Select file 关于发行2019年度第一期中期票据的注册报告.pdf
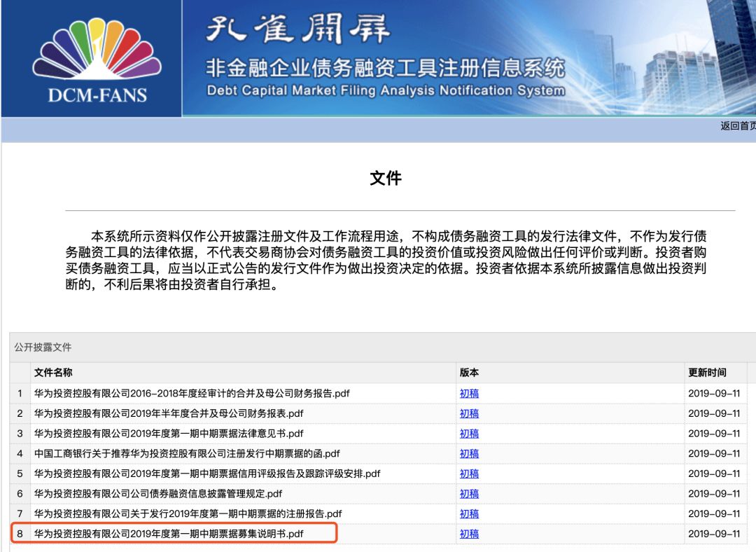The image size is (756, 552). coord(188,513)
